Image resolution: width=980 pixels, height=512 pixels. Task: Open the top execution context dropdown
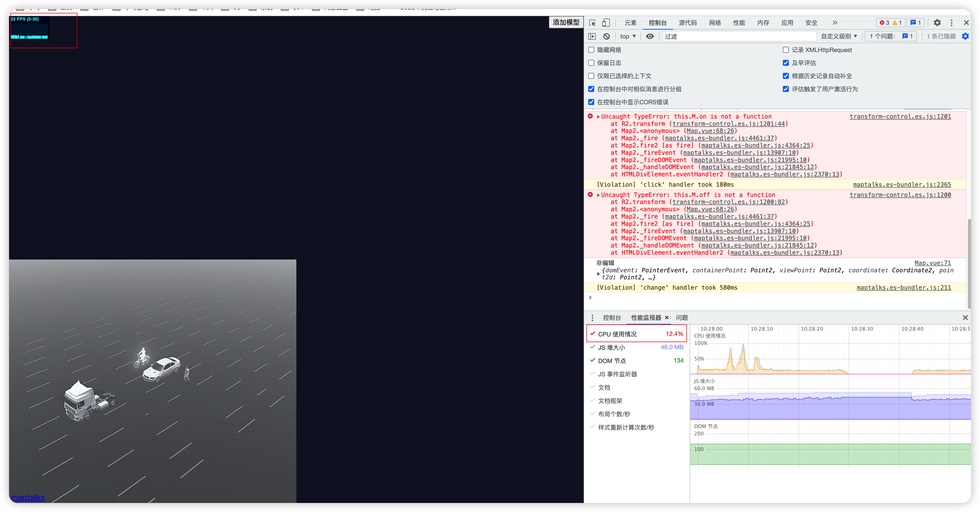click(x=627, y=36)
